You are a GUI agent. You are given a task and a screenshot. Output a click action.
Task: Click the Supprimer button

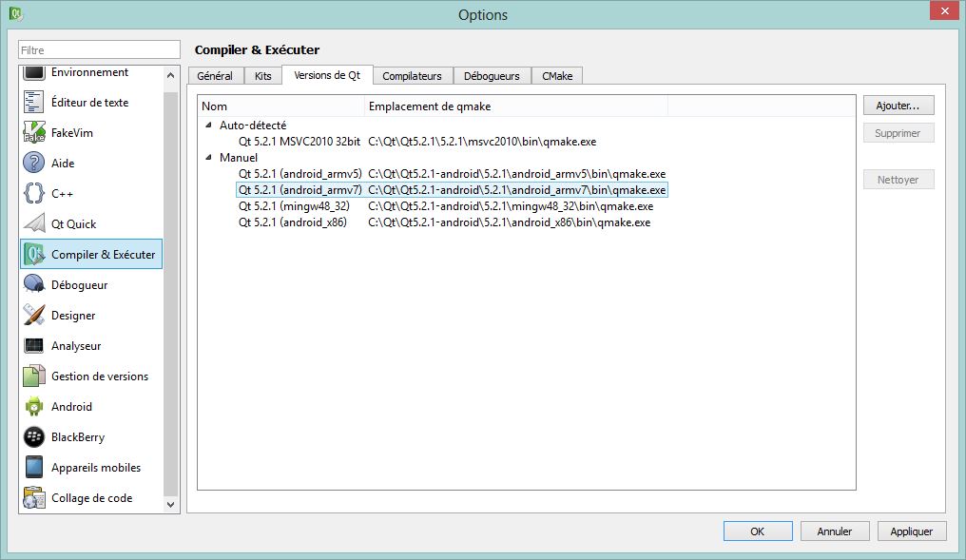point(898,133)
